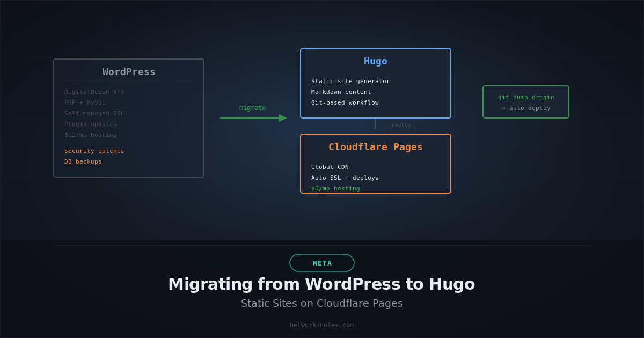Select the Markdown content item
The height and width of the screenshot is (338, 644).
[341, 92]
